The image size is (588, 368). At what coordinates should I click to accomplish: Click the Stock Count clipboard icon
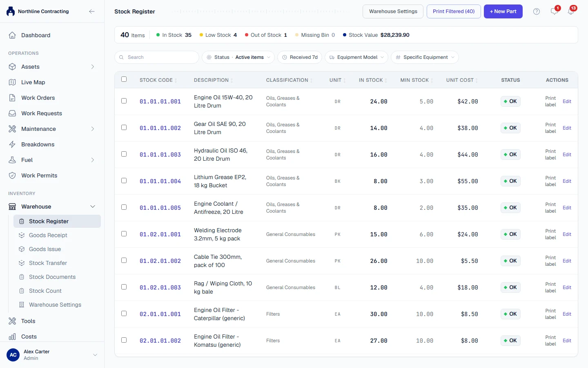tap(22, 291)
